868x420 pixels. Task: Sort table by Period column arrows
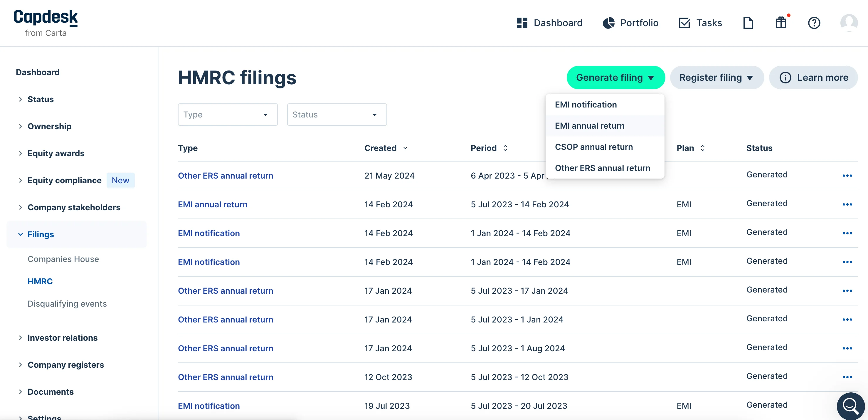click(x=505, y=148)
